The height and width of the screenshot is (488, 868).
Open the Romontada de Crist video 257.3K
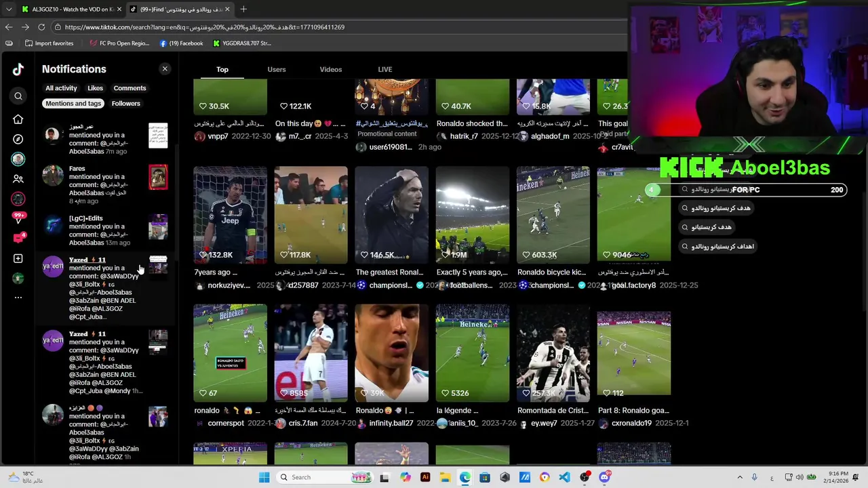553,353
